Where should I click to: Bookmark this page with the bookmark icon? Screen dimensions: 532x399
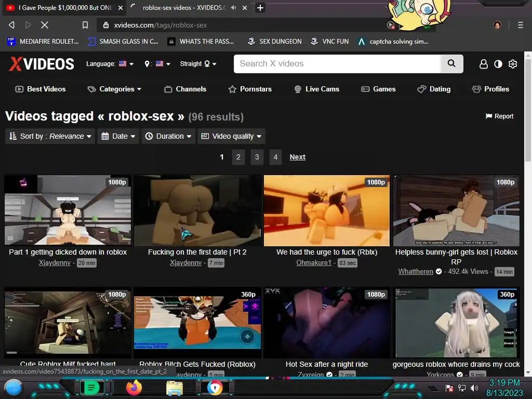point(85,25)
